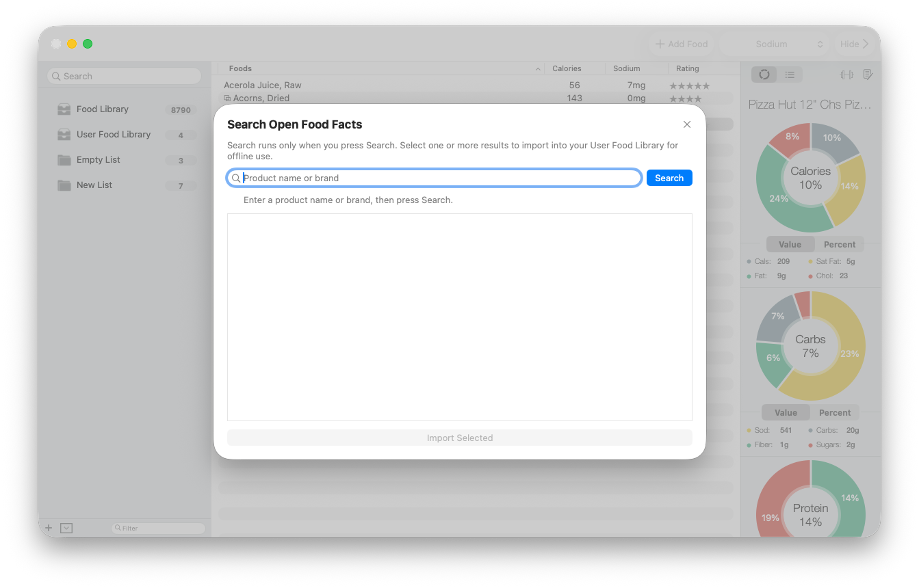919x588 pixels.
Task: Click the Import Selected button
Action: pyautogui.click(x=460, y=438)
